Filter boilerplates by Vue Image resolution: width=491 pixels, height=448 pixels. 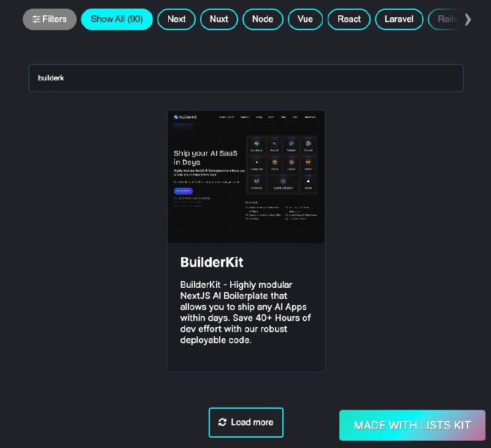click(305, 20)
